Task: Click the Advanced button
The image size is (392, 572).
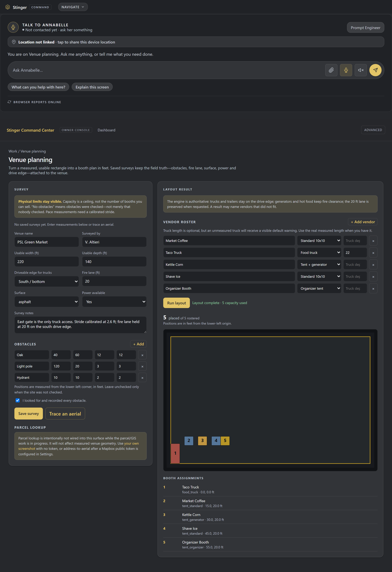Action: [373, 130]
